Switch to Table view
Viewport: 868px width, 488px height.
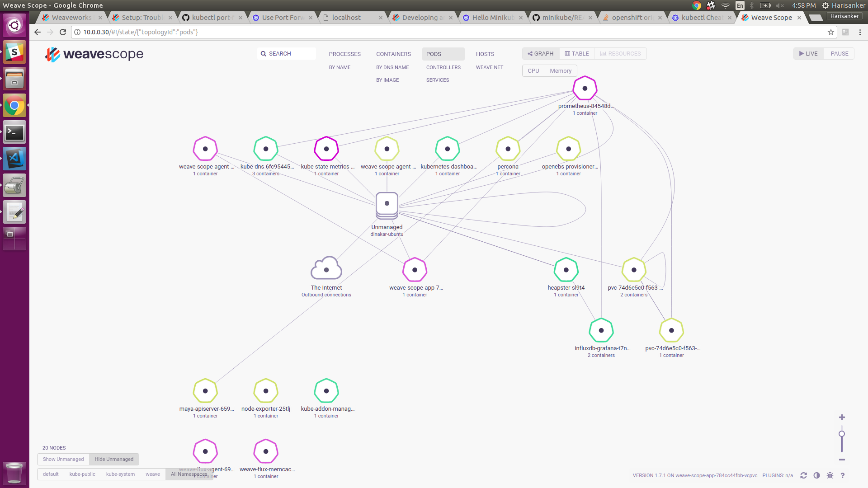(x=577, y=53)
